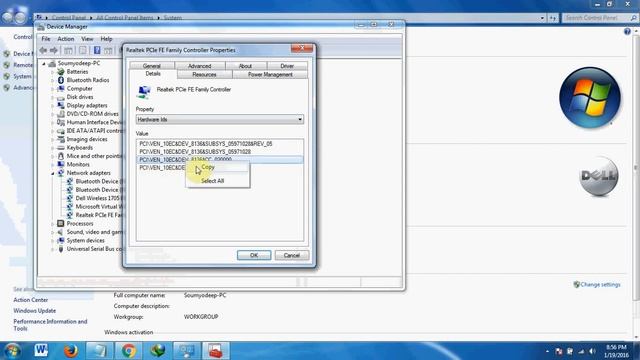Open Microsoft Word from the taskbar
Viewport: 640px width, 360px height.
pos(41,350)
